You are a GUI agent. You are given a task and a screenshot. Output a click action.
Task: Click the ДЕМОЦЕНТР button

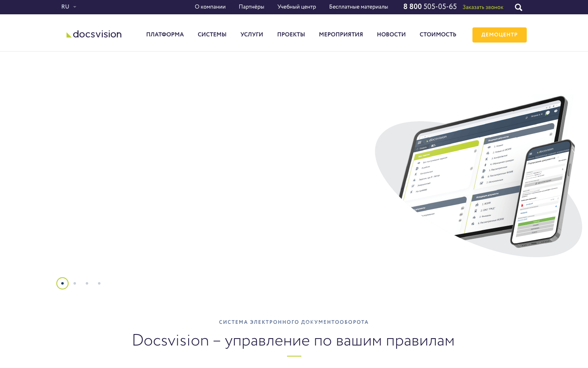point(499,35)
